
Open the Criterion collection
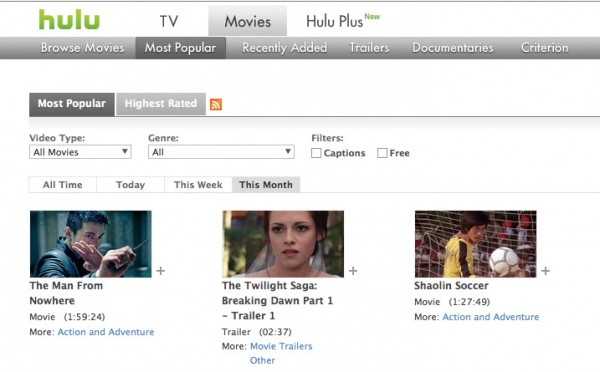coord(545,48)
